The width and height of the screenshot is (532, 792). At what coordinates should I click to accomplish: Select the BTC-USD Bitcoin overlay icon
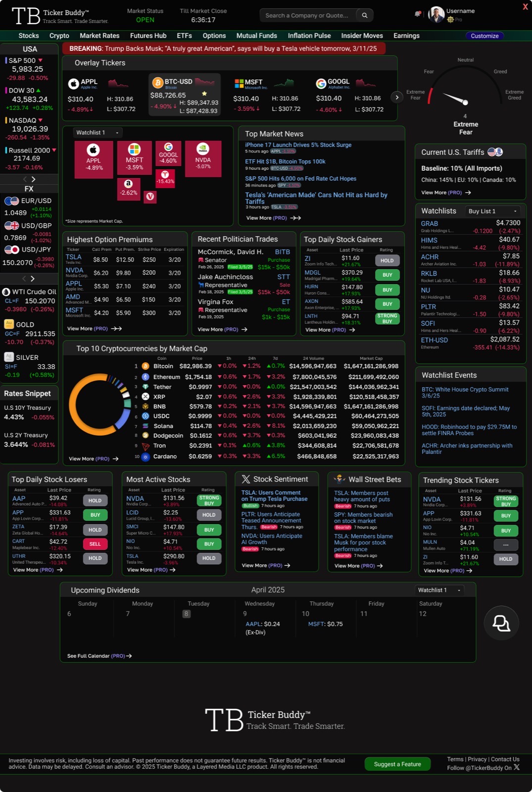[x=157, y=82]
